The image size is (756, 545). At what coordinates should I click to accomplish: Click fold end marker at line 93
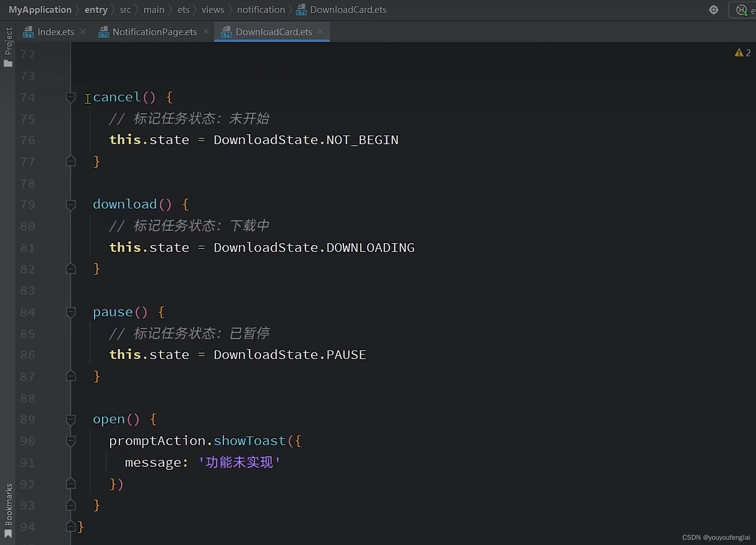pyautogui.click(x=71, y=505)
